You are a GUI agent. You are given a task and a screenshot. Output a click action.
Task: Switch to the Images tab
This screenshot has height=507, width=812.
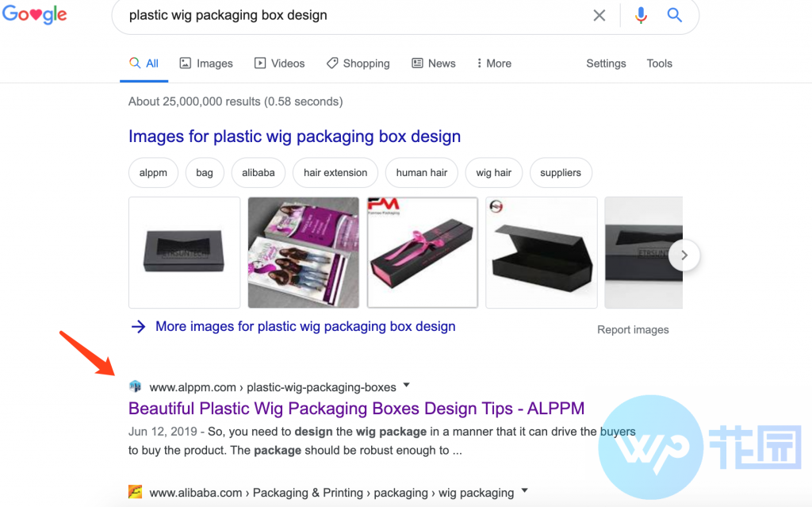point(206,63)
